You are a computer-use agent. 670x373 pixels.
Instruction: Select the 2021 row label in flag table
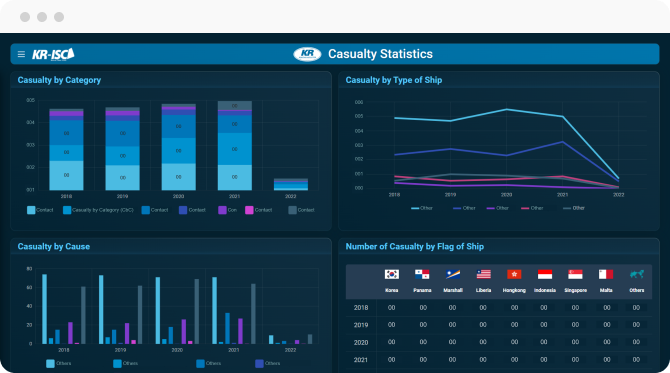(x=361, y=360)
